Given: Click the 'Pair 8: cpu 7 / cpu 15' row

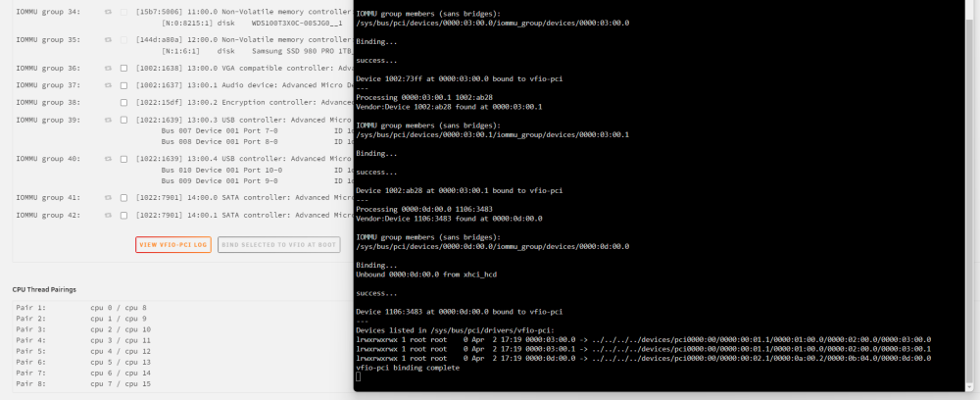Looking at the screenshot, I should tap(83, 383).
